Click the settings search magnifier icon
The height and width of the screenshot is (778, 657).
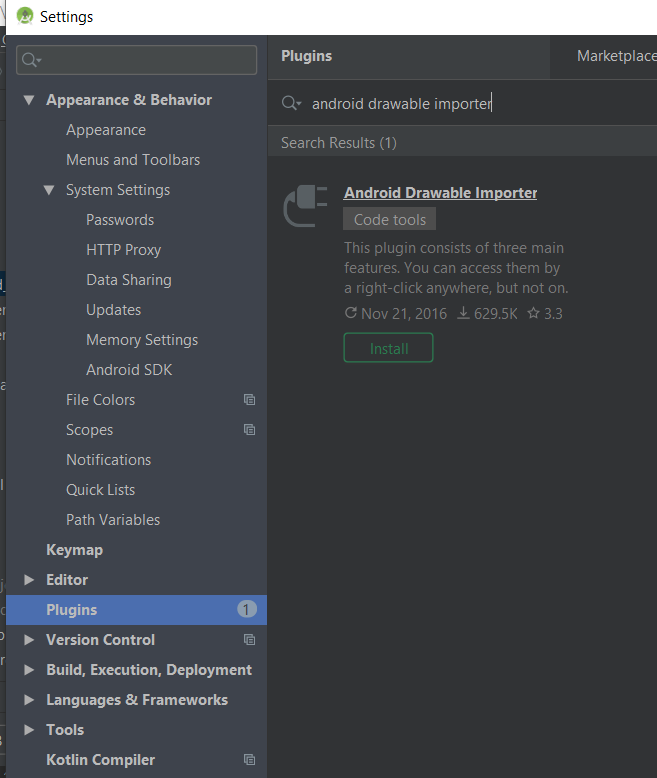pos(31,60)
